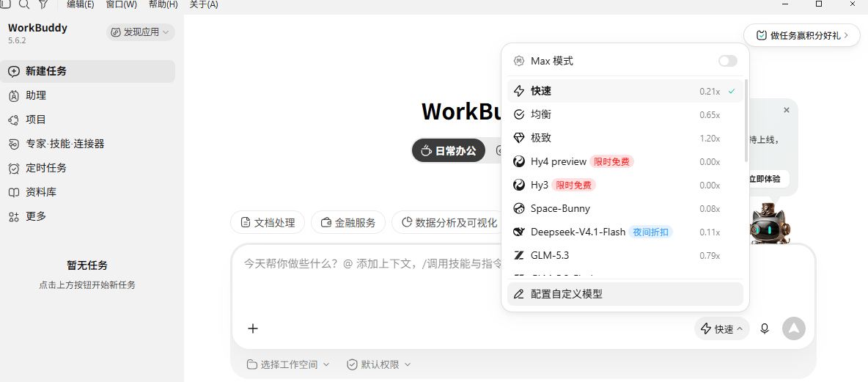The width and height of the screenshot is (868, 382).
Task: Click the 更多 grid-plus icon in sidebar
Action: tap(15, 216)
